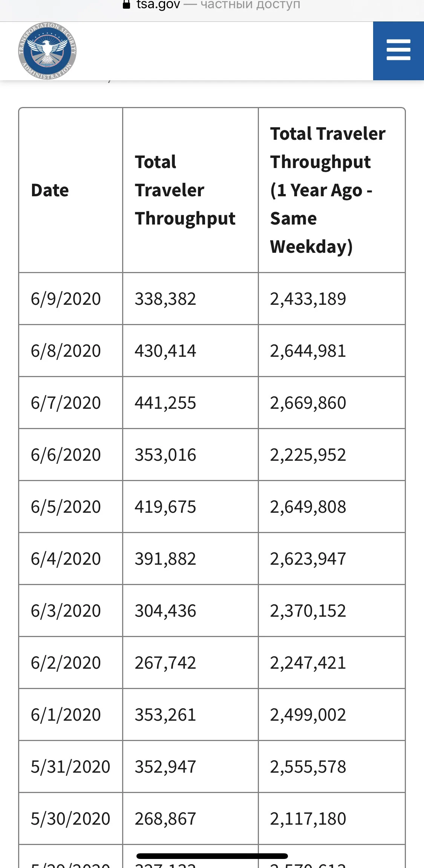This screenshot has height=868, width=424.
Task: Select the 6/9/2020 date cell
Action: (x=71, y=298)
